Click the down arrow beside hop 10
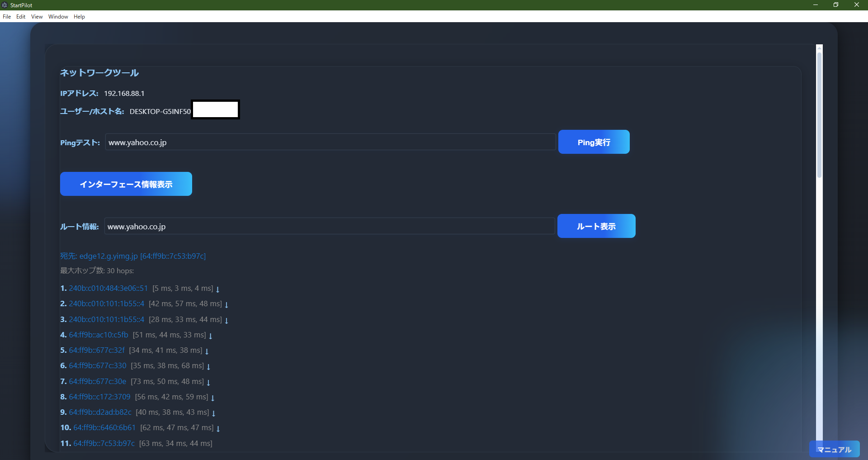 [x=217, y=428]
